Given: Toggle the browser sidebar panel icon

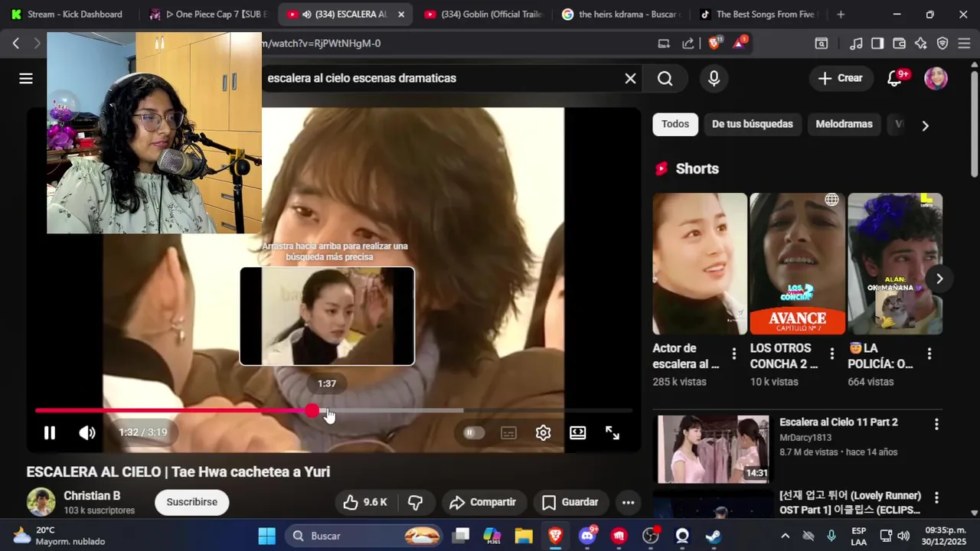Looking at the screenshot, I should 877,44.
